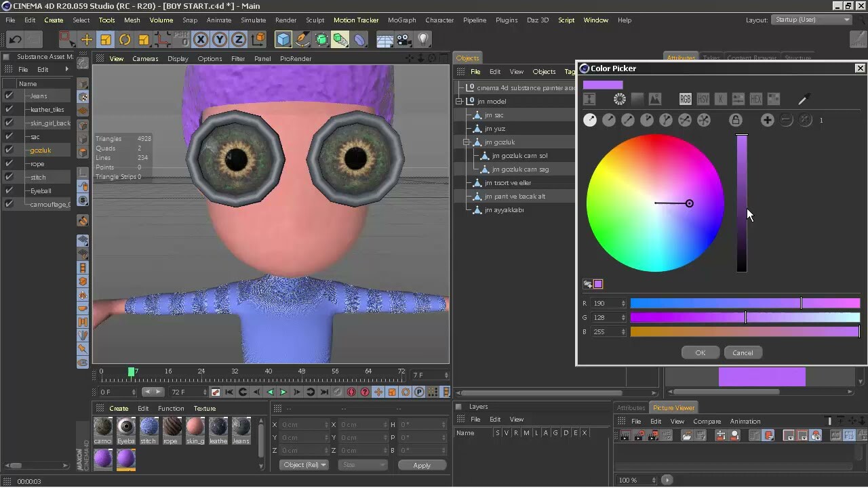Open the Object (Rel) coordinate dropdown
Viewport: 868px width, 488px height.
[x=303, y=465]
